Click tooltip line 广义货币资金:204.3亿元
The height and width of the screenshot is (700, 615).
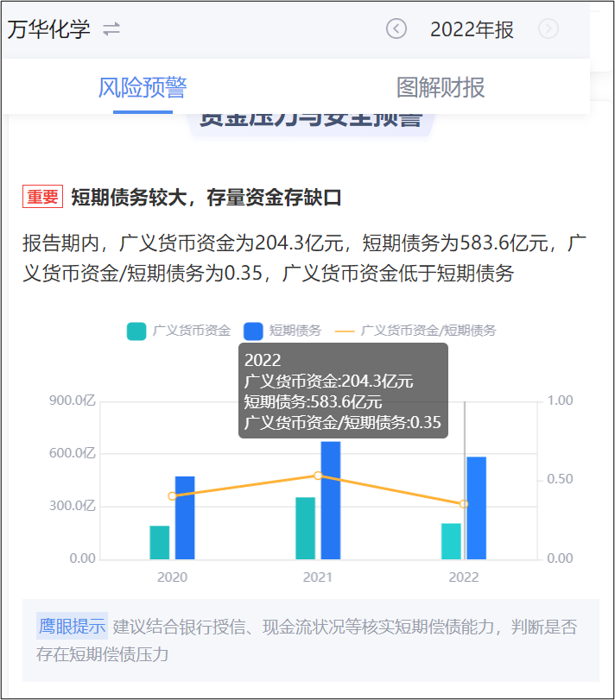(x=328, y=382)
